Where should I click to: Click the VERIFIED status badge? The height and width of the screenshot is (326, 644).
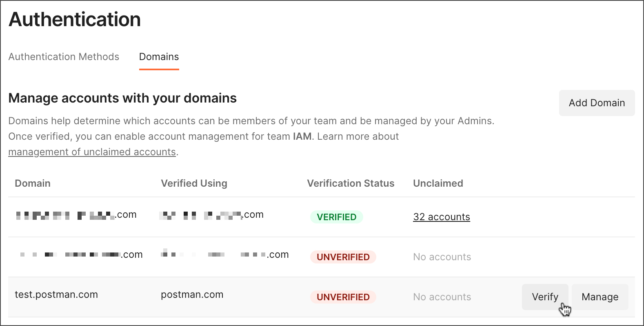click(336, 217)
